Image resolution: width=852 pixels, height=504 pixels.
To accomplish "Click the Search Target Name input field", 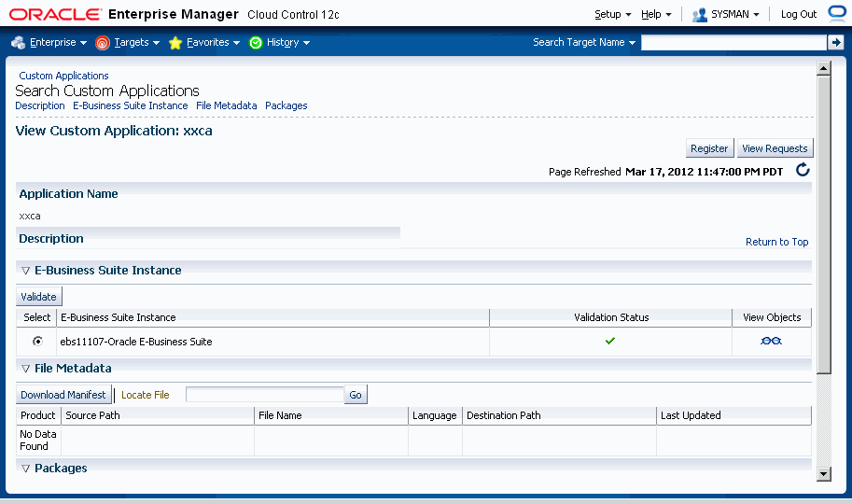I will 733,42.
